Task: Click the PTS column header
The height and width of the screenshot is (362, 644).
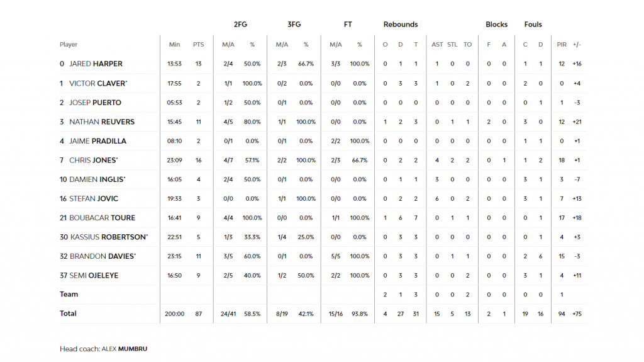Action: (x=199, y=45)
